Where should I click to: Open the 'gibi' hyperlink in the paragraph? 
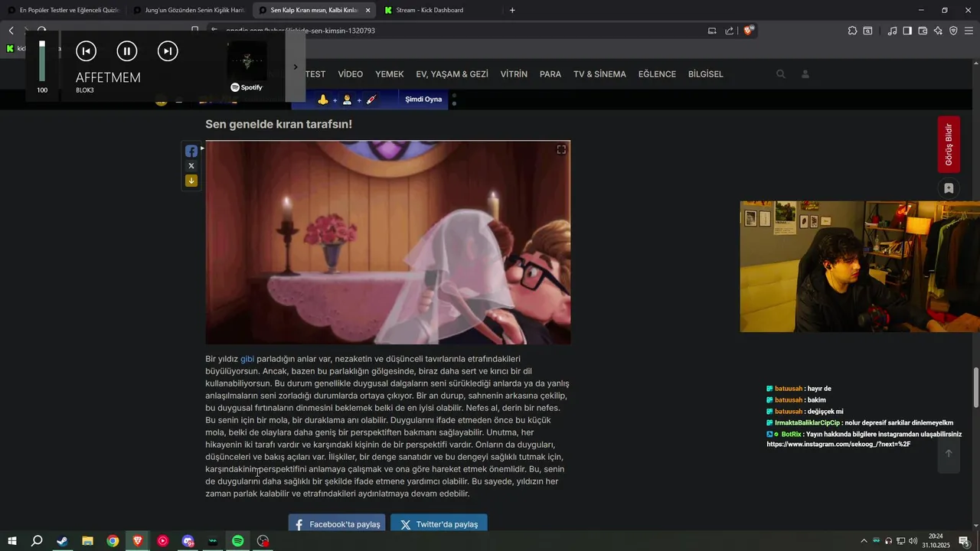247,359
